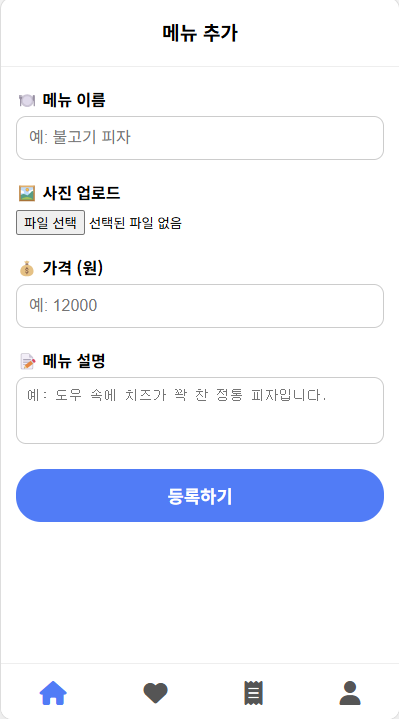The width and height of the screenshot is (399, 719).
Task: Click the 메뉴 추가 page title
Action: [200, 33]
